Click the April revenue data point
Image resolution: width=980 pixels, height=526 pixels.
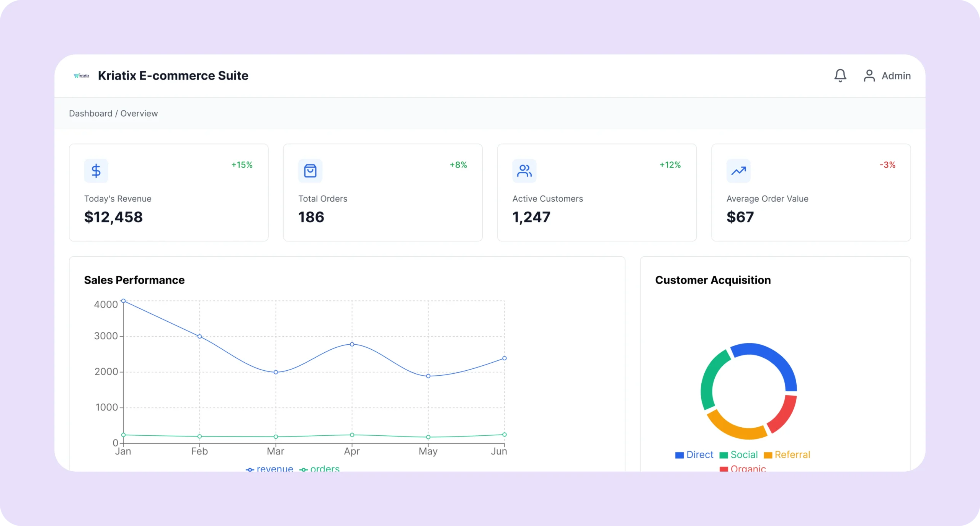click(x=352, y=344)
